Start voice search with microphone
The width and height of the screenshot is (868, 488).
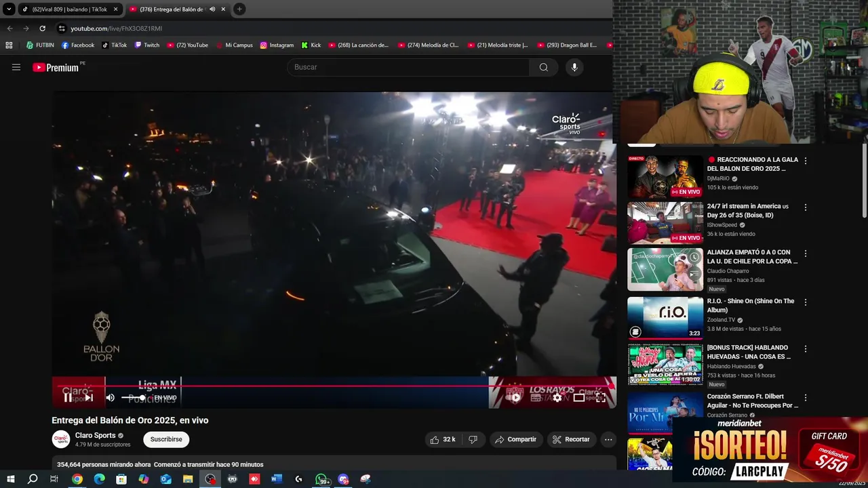click(x=574, y=67)
